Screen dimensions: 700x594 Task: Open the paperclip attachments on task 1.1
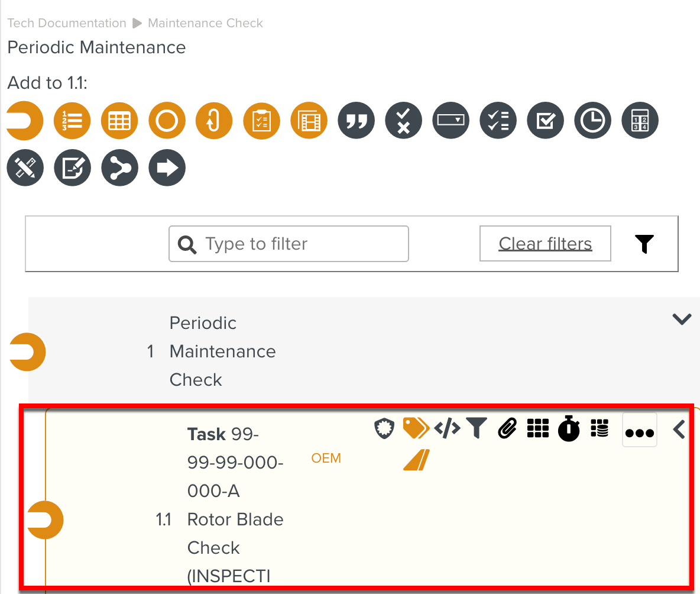coord(508,428)
